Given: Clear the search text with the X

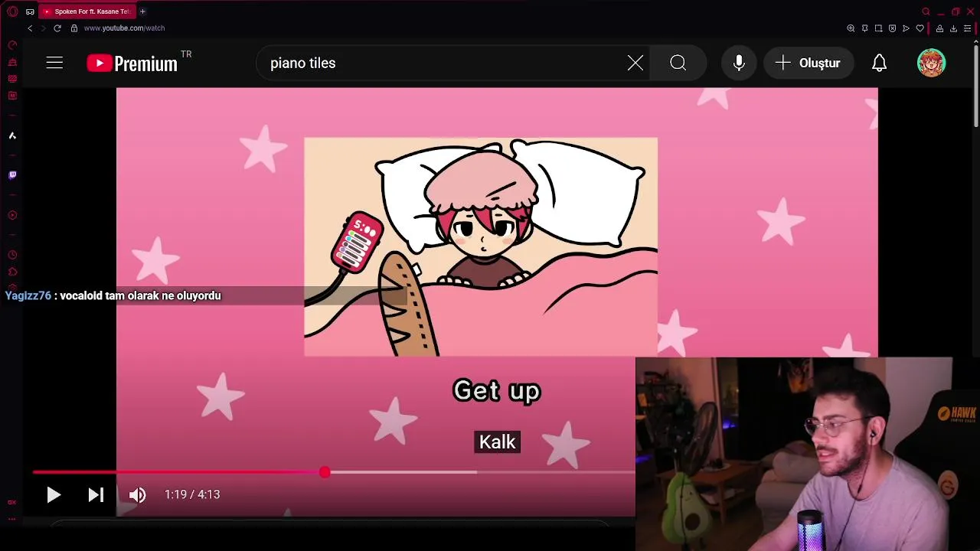Looking at the screenshot, I should point(635,63).
